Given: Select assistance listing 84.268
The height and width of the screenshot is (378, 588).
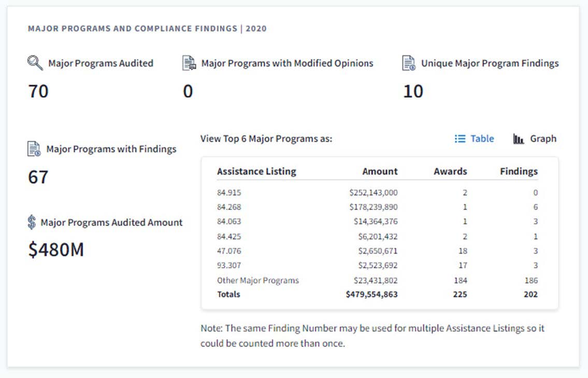Looking at the screenshot, I should [x=229, y=207].
